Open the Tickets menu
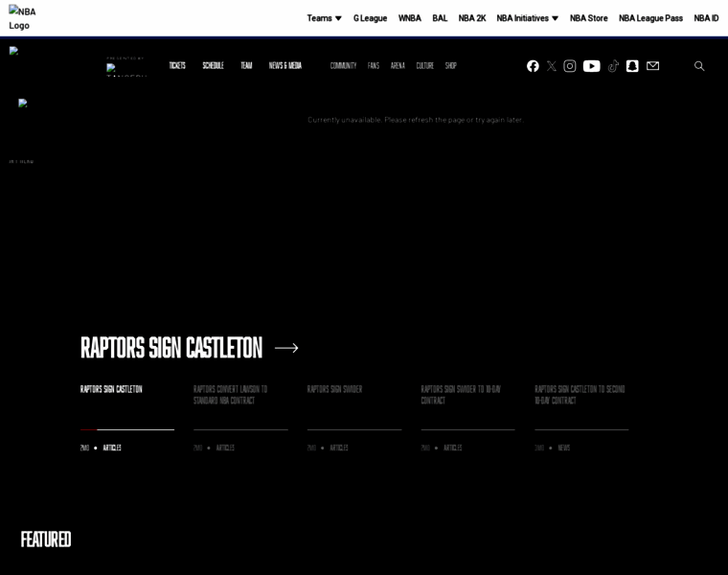This screenshot has width=728, height=575. point(177,65)
